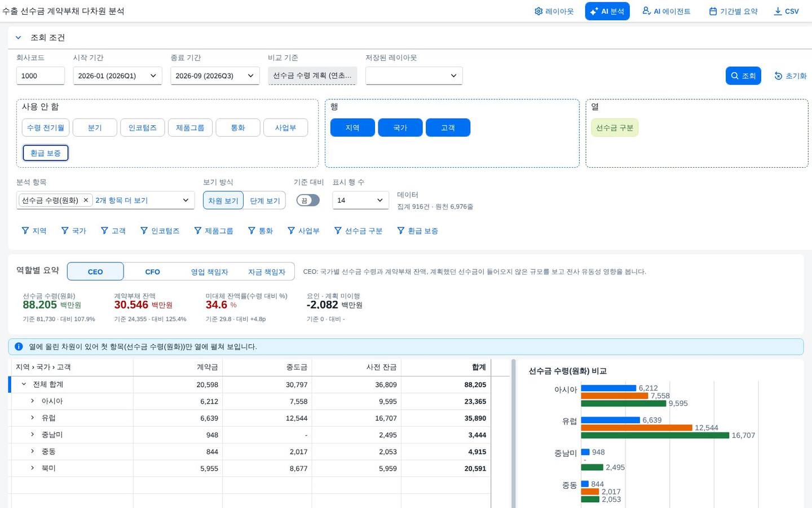Click the info icon in the blue notice
812x508 pixels.
tap(19, 347)
